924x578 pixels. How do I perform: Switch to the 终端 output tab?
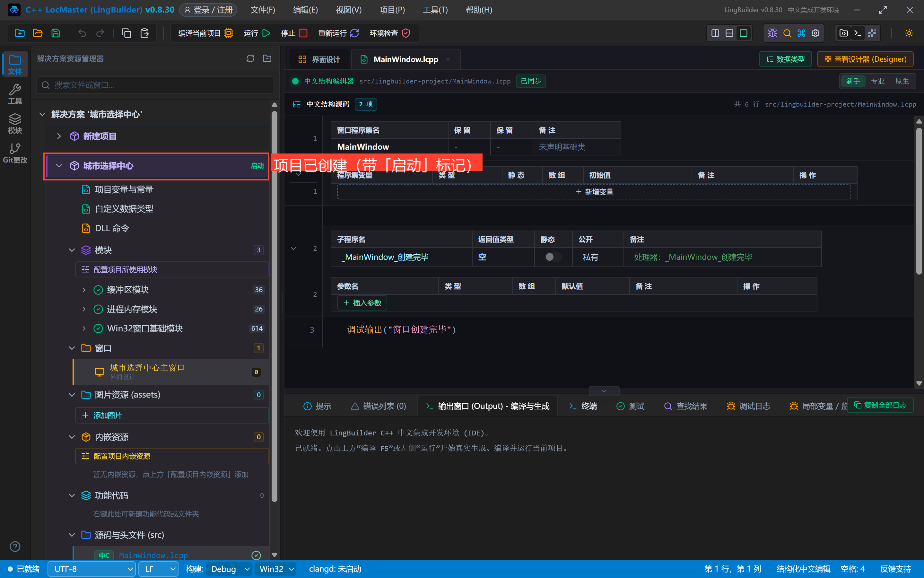click(583, 406)
